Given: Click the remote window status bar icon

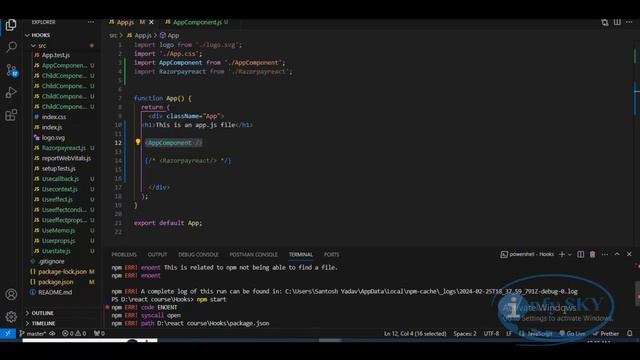Looking at the screenshot, I should [8, 333].
